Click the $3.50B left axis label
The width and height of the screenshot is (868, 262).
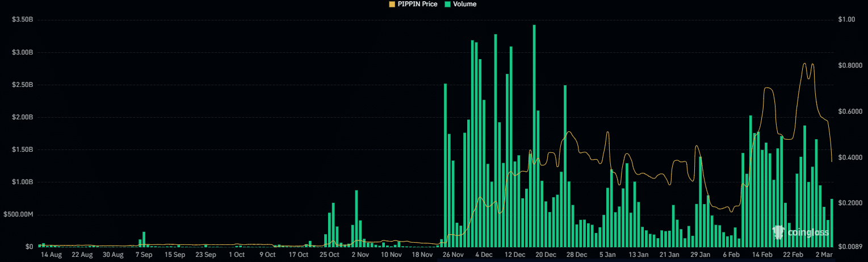[x=22, y=20]
